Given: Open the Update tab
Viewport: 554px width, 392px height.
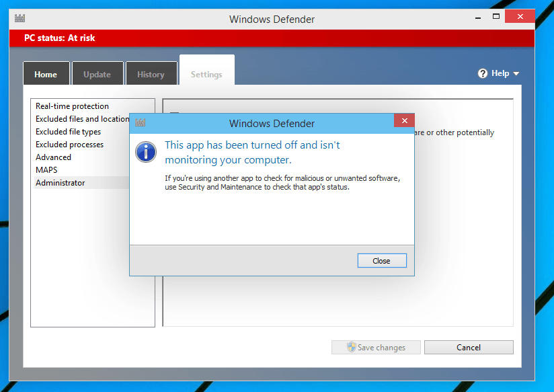Looking at the screenshot, I should click(97, 73).
